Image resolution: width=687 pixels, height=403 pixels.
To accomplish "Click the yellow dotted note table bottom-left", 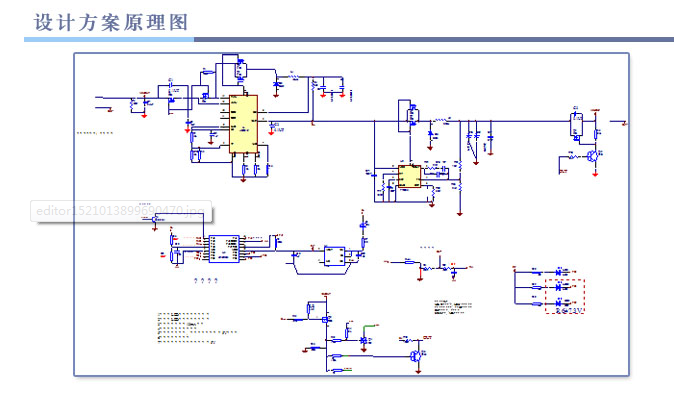I will click(184, 327).
